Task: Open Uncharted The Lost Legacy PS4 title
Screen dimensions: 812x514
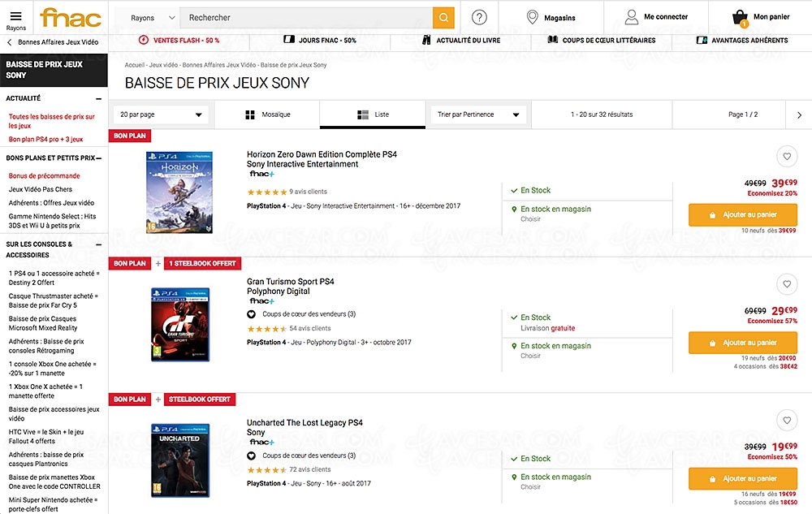Action: (x=304, y=423)
